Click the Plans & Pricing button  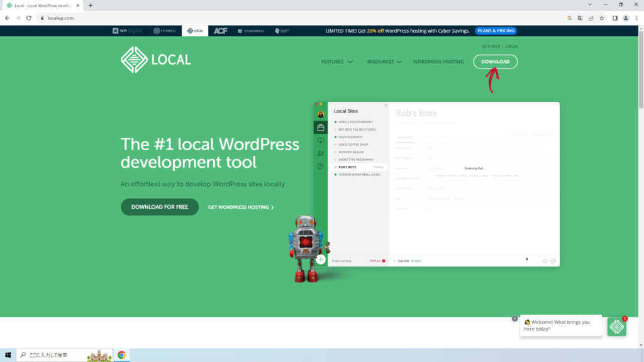(496, 31)
